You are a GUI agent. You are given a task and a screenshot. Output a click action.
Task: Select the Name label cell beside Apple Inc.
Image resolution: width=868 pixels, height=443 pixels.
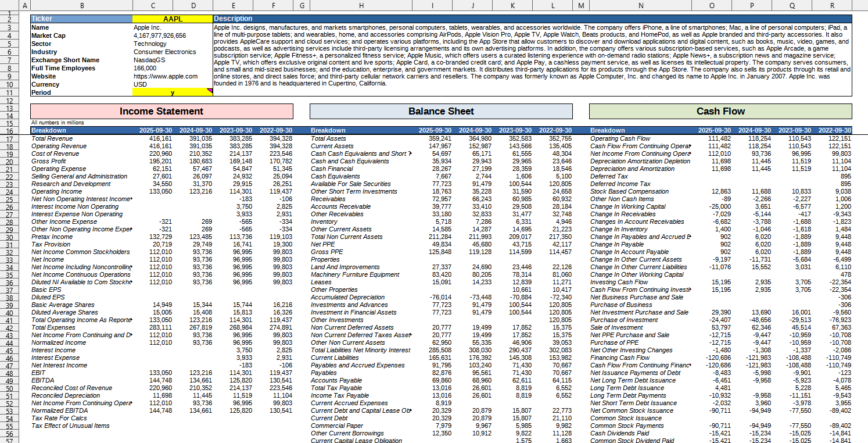click(x=81, y=27)
